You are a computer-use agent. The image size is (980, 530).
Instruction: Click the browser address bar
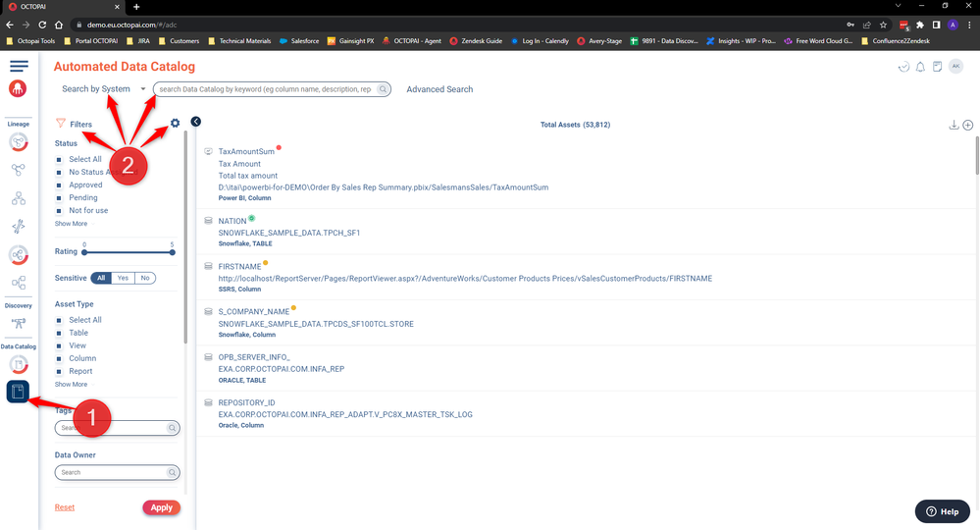459,25
